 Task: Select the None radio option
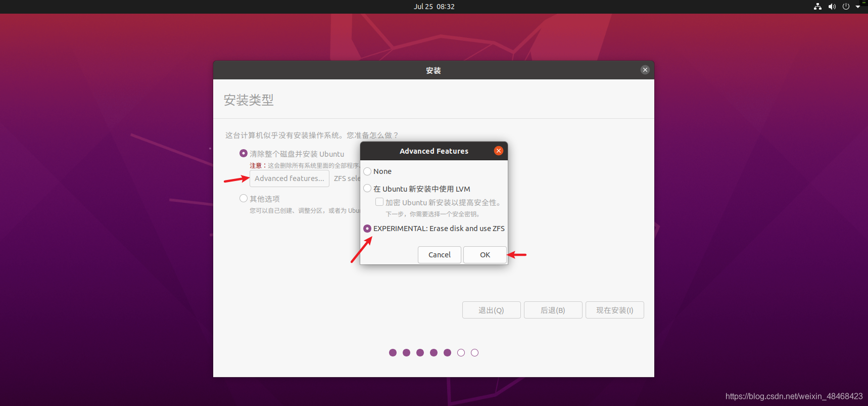367,171
